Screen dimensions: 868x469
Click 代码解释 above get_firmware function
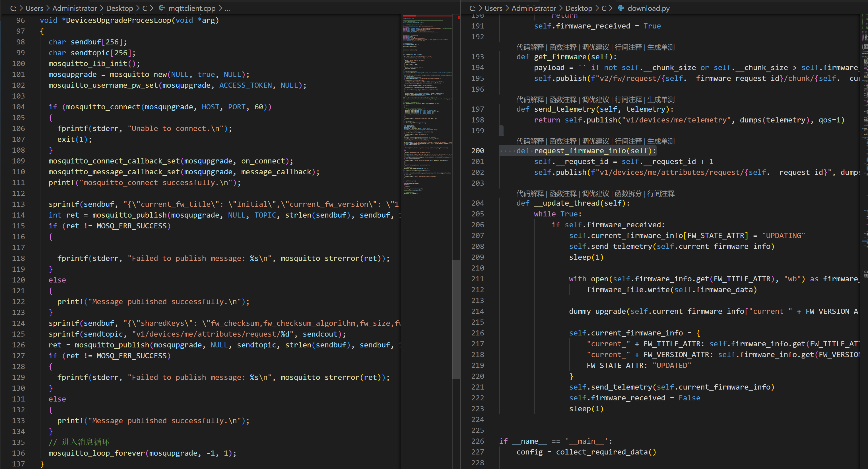pos(530,47)
